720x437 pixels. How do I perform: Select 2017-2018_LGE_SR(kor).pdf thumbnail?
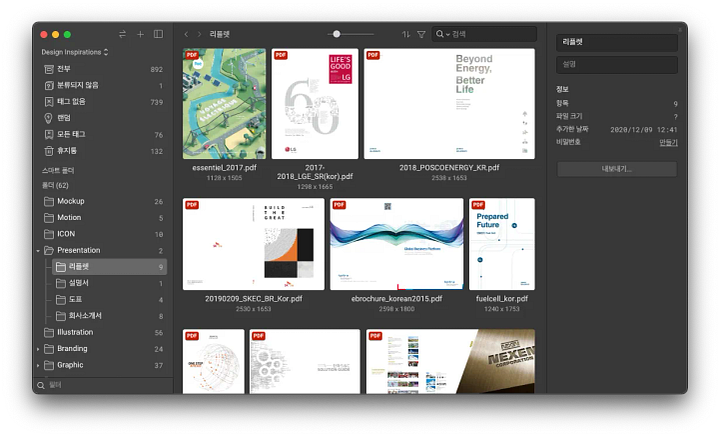[x=315, y=104]
